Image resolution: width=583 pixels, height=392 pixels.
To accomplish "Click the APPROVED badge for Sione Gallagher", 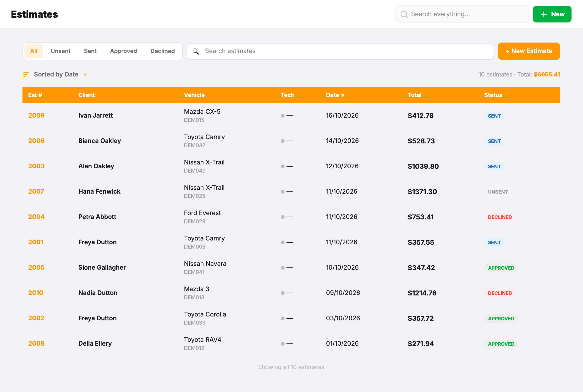I will click(x=501, y=268).
